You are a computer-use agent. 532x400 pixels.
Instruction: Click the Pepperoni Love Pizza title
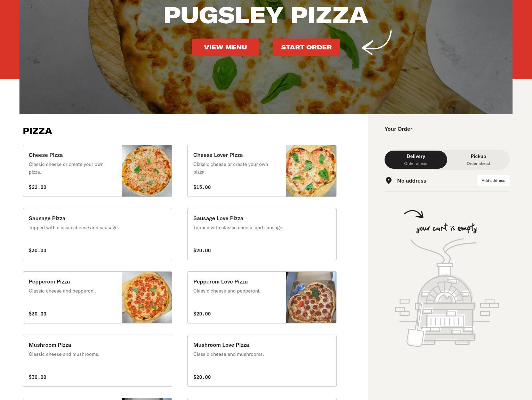[x=220, y=282]
